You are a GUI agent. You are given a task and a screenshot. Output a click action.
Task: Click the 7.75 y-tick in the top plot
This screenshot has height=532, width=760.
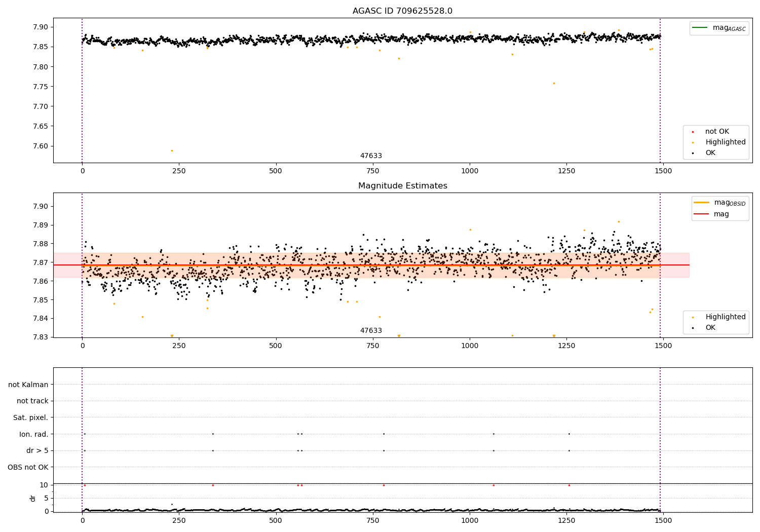[x=40, y=87]
